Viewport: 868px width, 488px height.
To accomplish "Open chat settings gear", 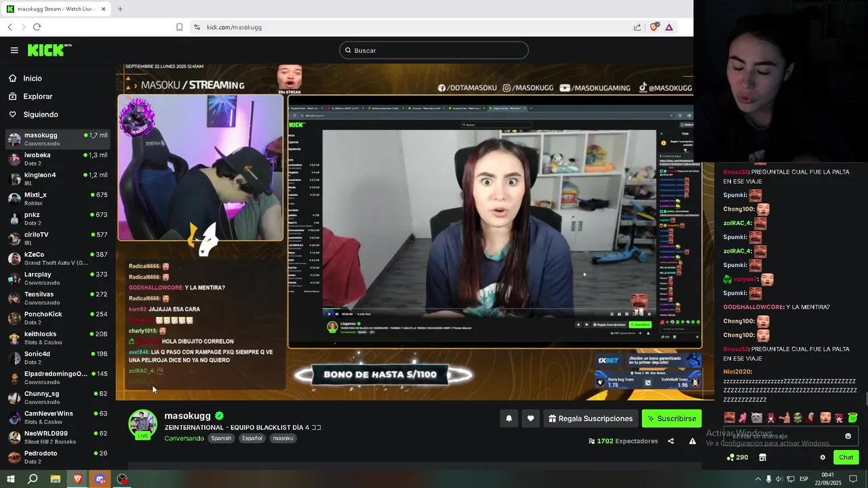I will tap(823, 457).
